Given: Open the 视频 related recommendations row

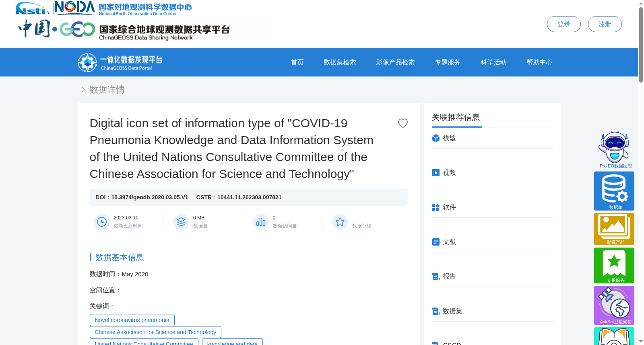Looking at the screenshot, I should point(492,173).
